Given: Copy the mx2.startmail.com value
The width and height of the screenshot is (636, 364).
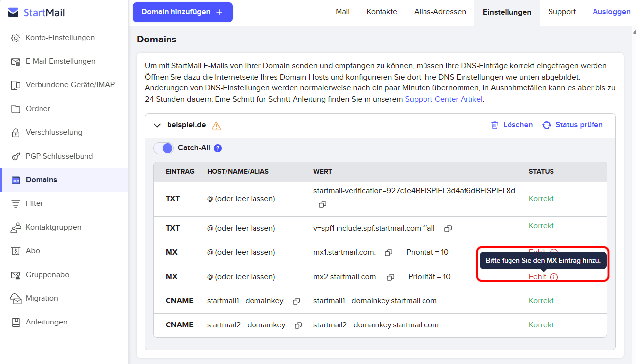Looking at the screenshot, I should click(x=390, y=277).
